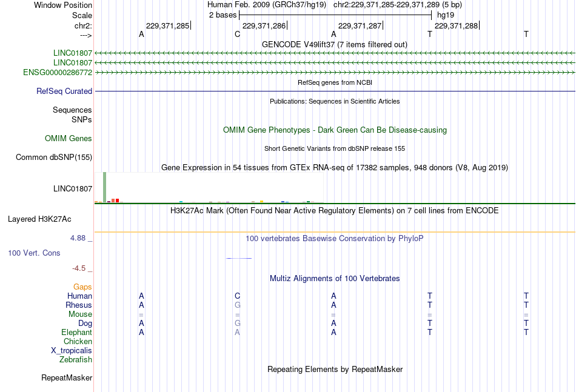
Task: Click the Elephant alignment row label
Action: [x=76, y=332]
